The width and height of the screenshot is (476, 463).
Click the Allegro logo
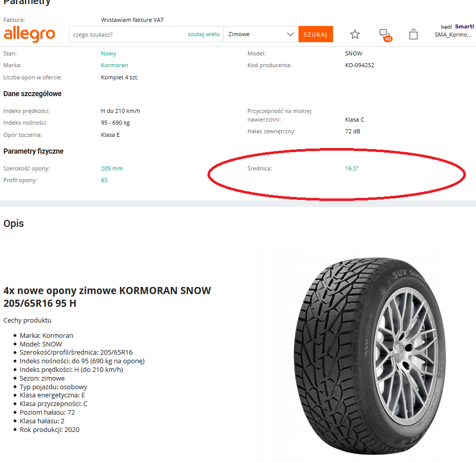click(x=29, y=34)
